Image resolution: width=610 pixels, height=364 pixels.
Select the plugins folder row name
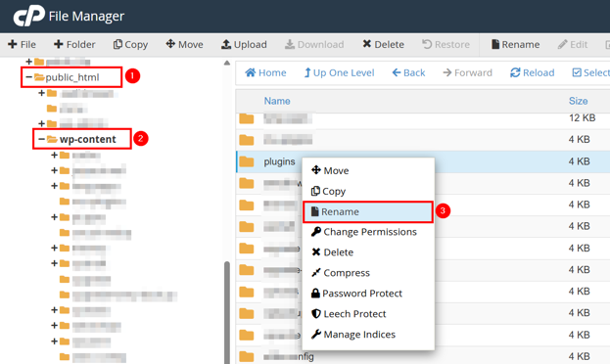point(279,161)
